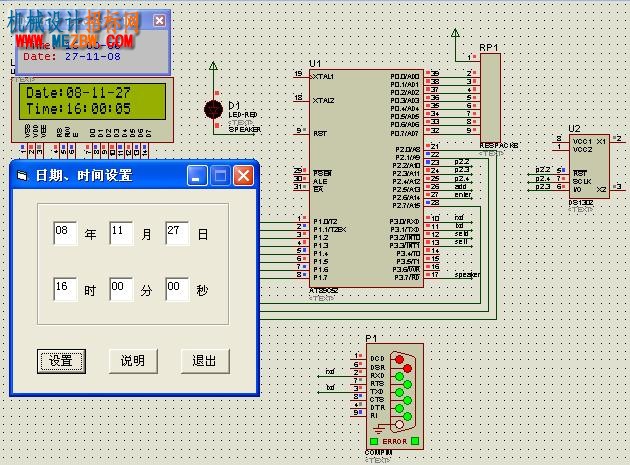
Task: Click the X2 pin label on U2
Action: [601, 190]
